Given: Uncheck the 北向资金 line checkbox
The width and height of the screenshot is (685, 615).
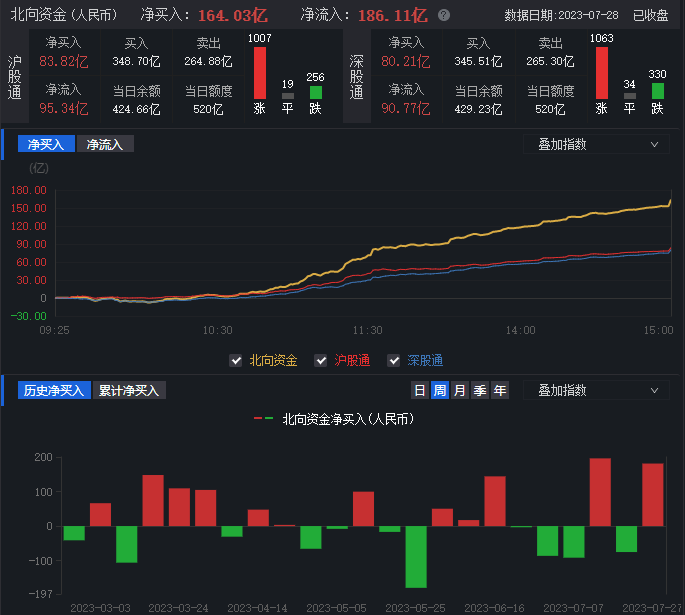Looking at the screenshot, I should tap(236, 360).
